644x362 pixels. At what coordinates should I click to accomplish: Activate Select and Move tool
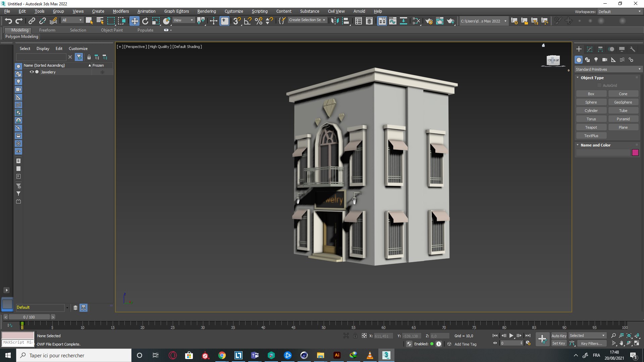pos(134,21)
